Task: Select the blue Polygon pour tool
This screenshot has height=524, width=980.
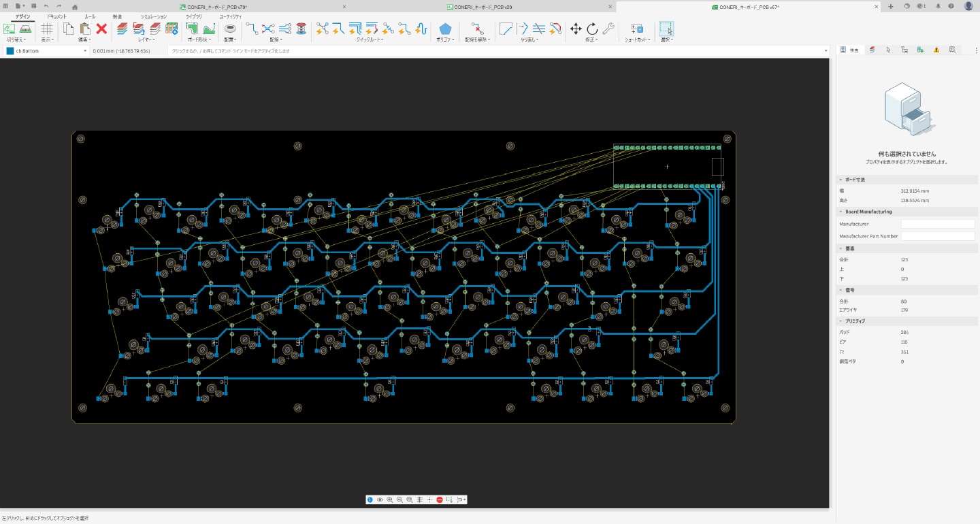Action: [x=445, y=29]
